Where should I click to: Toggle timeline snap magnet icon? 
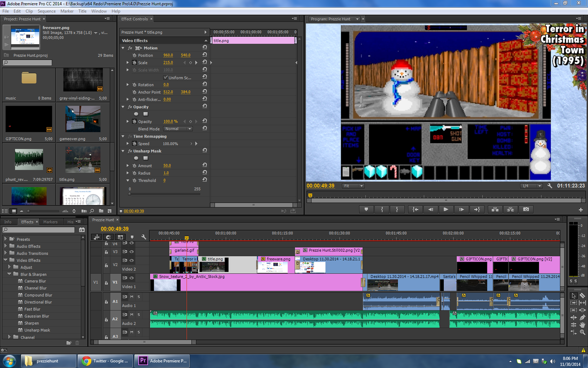click(x=108, y=237)
